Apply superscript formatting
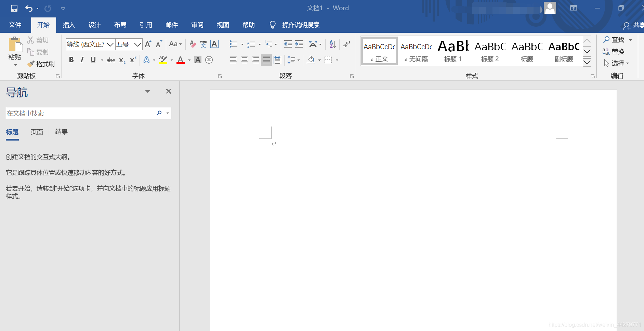 tap(133, 60)
